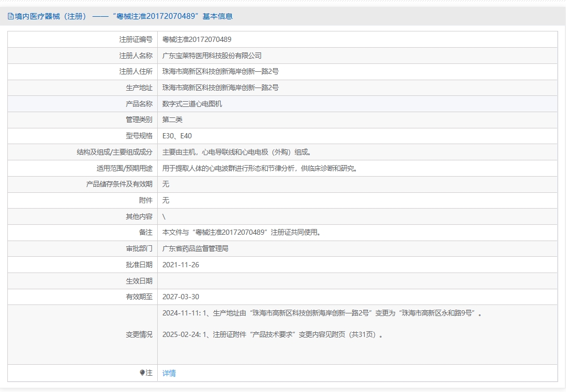Click the 其他内容 label
The width and height of the screenshot is (566, 392).
coord(139,216)
